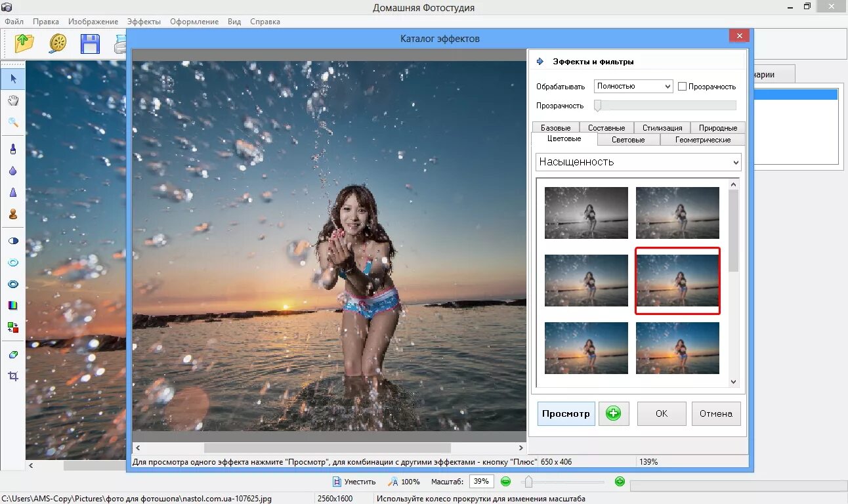Select the crop tool
Viewport: 848px width, 504px height.
pyautogui.click(x=13, y=376)
